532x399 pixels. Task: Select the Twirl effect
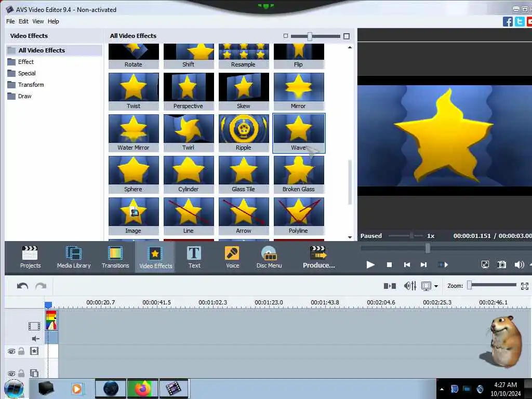(x=189, y=133)
